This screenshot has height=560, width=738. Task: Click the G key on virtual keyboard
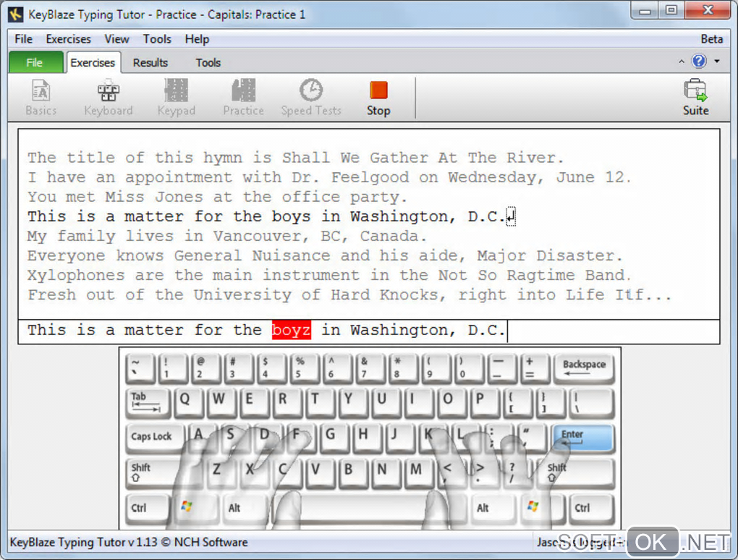coord(335,438)
